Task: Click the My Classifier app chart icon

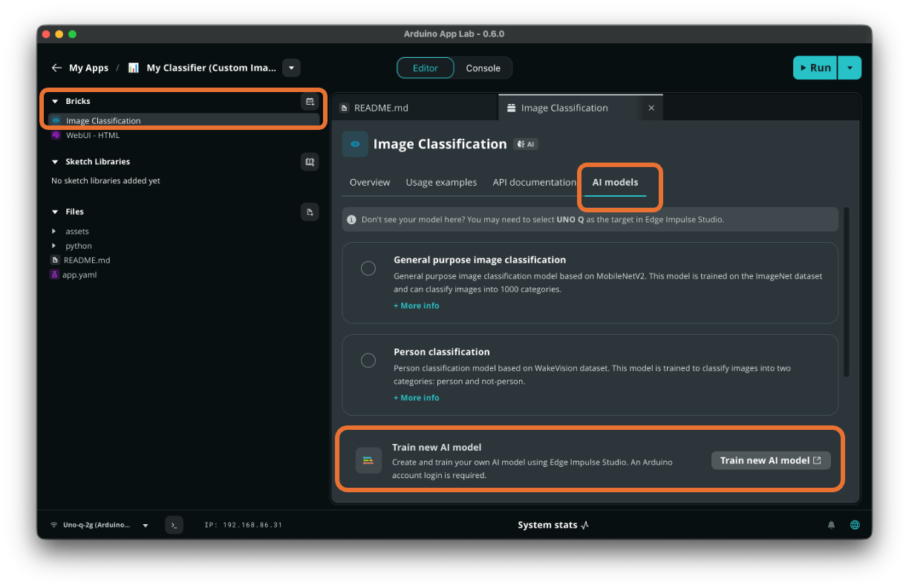Action: pos(134,68)
